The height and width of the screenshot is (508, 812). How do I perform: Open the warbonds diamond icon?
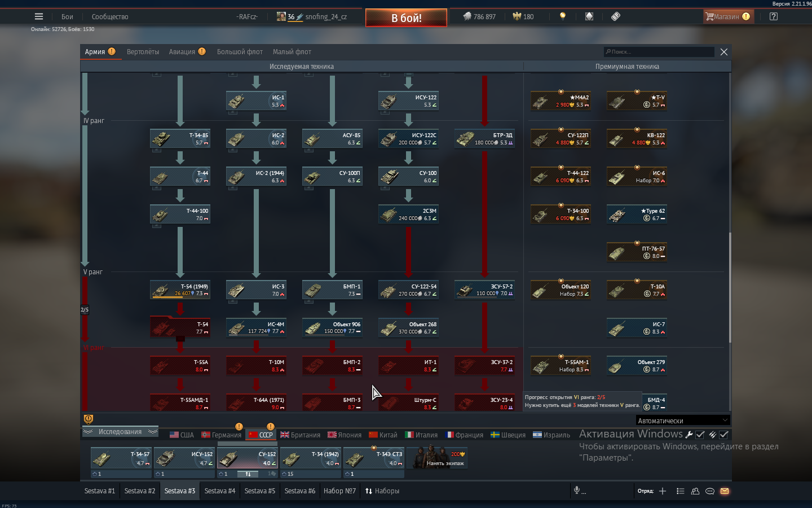click(x=589, y=16)
